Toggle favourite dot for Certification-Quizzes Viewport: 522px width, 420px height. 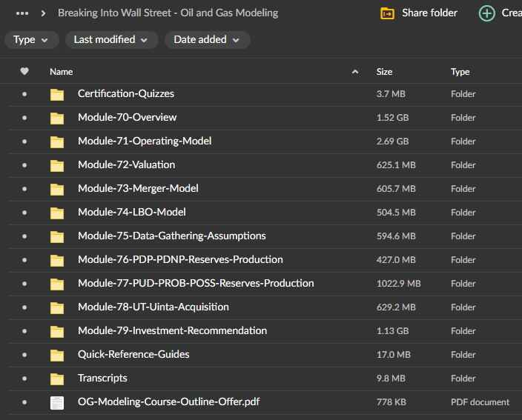(24, 94)
